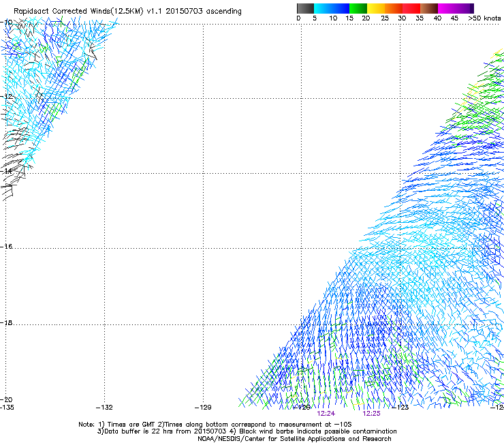Click the '-12' latitude axis label
This screenshot has height=443, width=504.
tap(6, 97)
